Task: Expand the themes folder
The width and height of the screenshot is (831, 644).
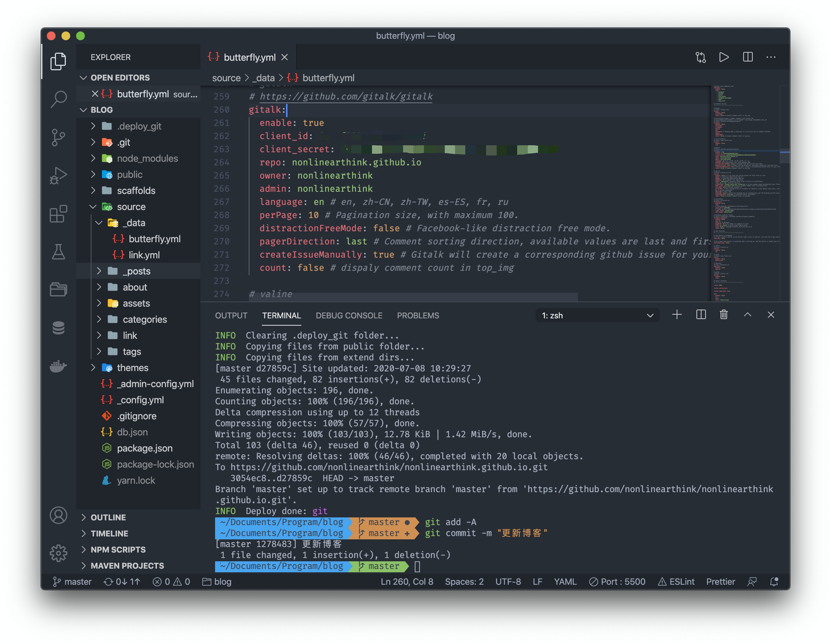Action: coord(132,368)
